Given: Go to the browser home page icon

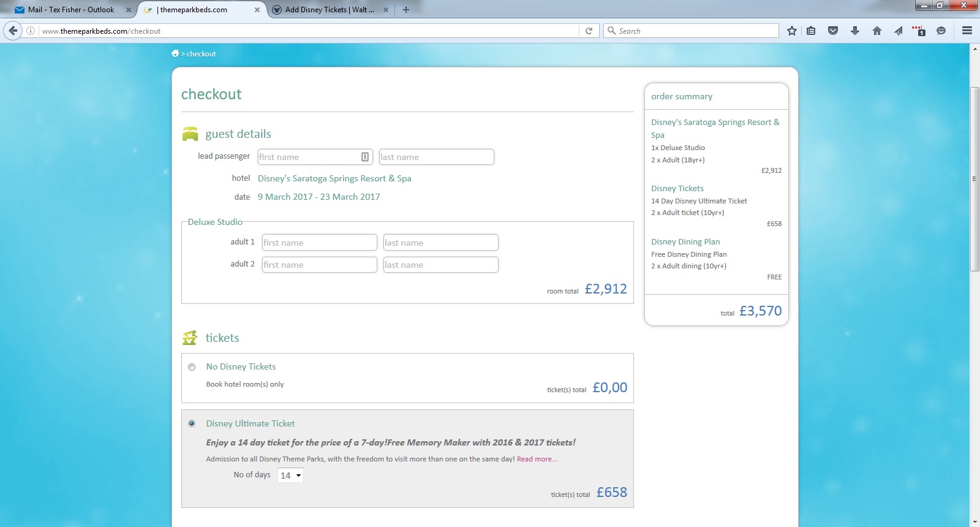Looking at the screenshot, I should pos(877,31).
